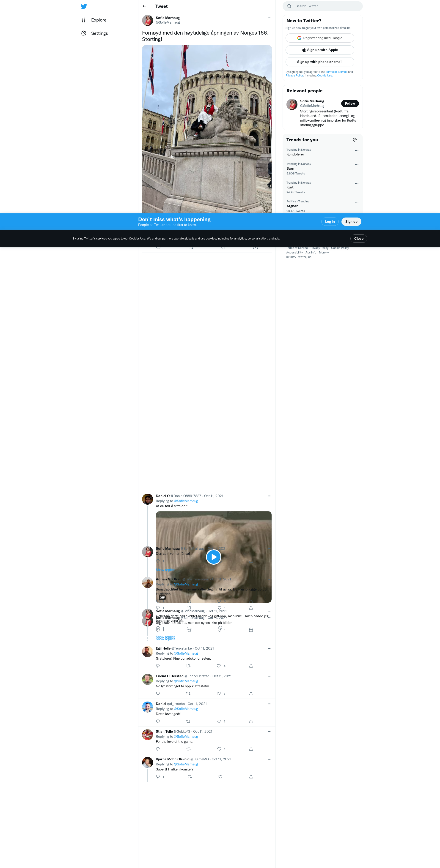Open the more options menu on Sofie Marhaug's tweet
The image size is (440, 868).
coord(269,18)
